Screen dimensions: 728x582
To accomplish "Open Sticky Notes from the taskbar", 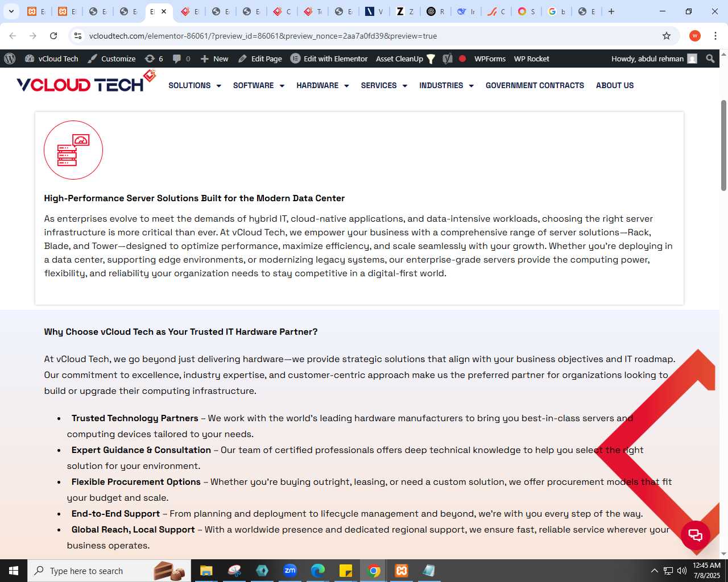I will (346, 571).
